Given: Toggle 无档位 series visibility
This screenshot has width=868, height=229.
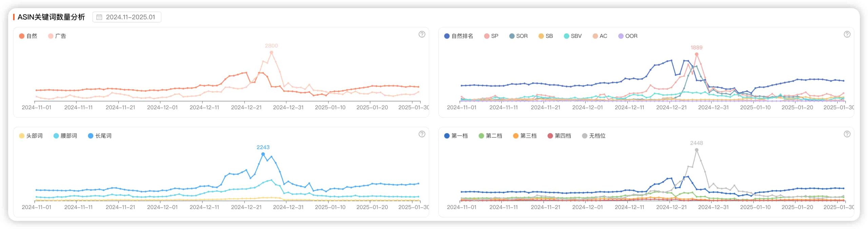Looking at the screenshot, I should coord(593,136).
